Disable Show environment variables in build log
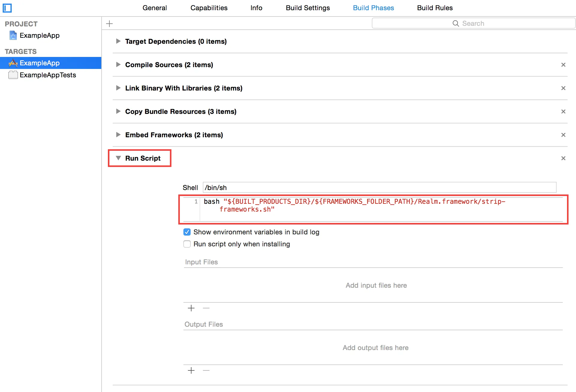This screenshot has width=576, height=392. pos(187,232)
